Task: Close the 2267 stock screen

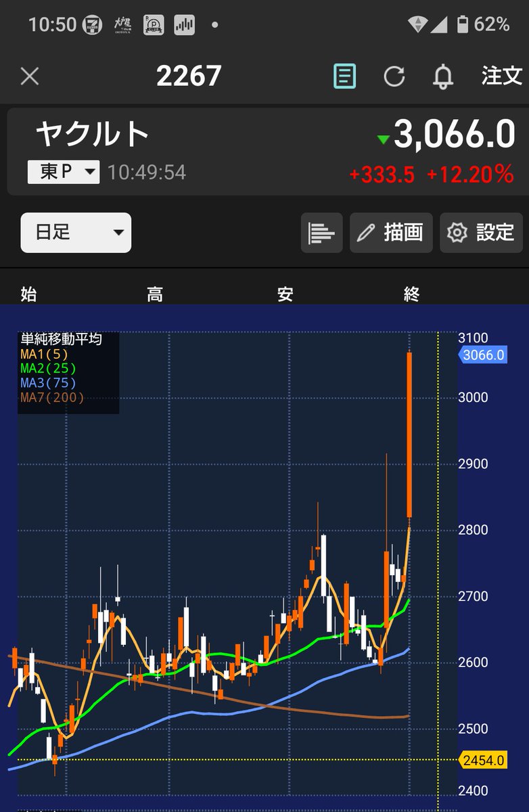Action: tap(30, 76)
